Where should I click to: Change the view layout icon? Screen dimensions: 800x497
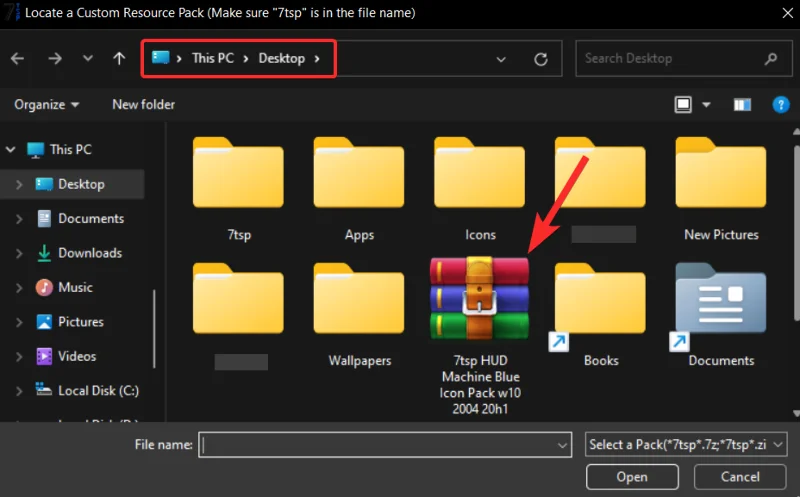pyautogui.click(x=683, y=105)
